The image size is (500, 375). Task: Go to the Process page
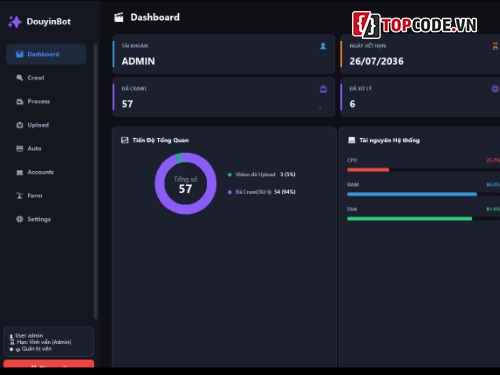[46, 101]
